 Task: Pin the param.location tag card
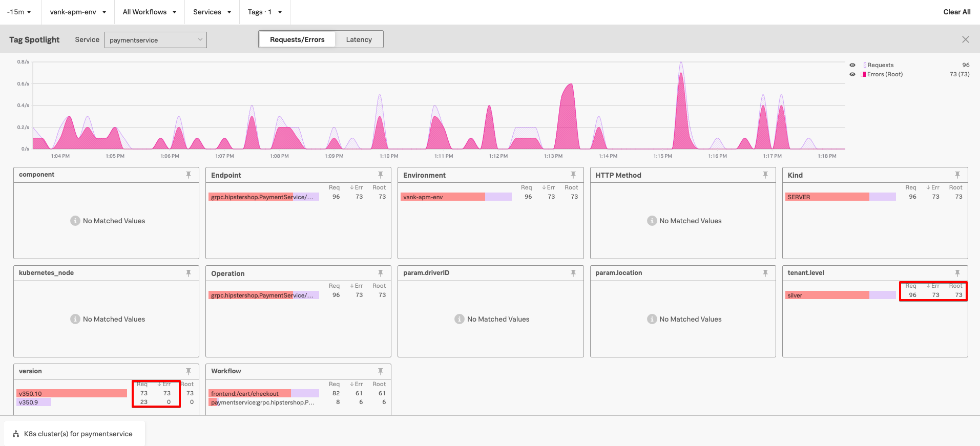pyautogui.click(x=765, y=273)
